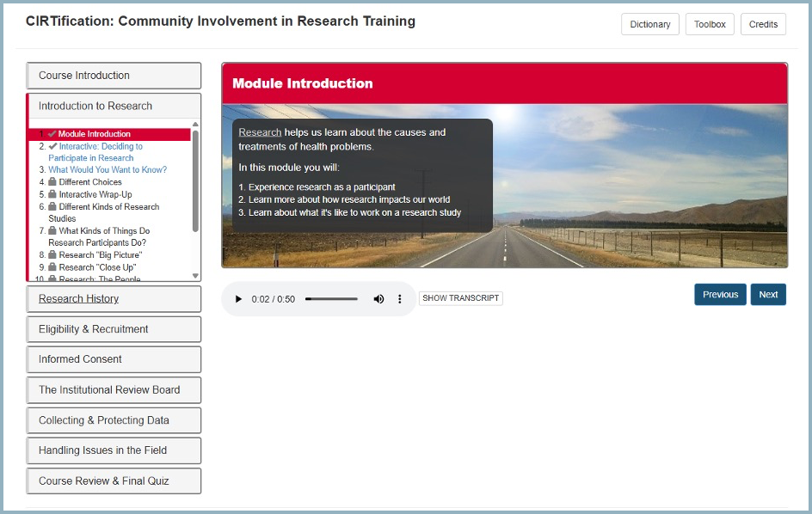Mute the video audio with the speaker icon
Viewport: 812px width, 514px height.
(378, 297)
